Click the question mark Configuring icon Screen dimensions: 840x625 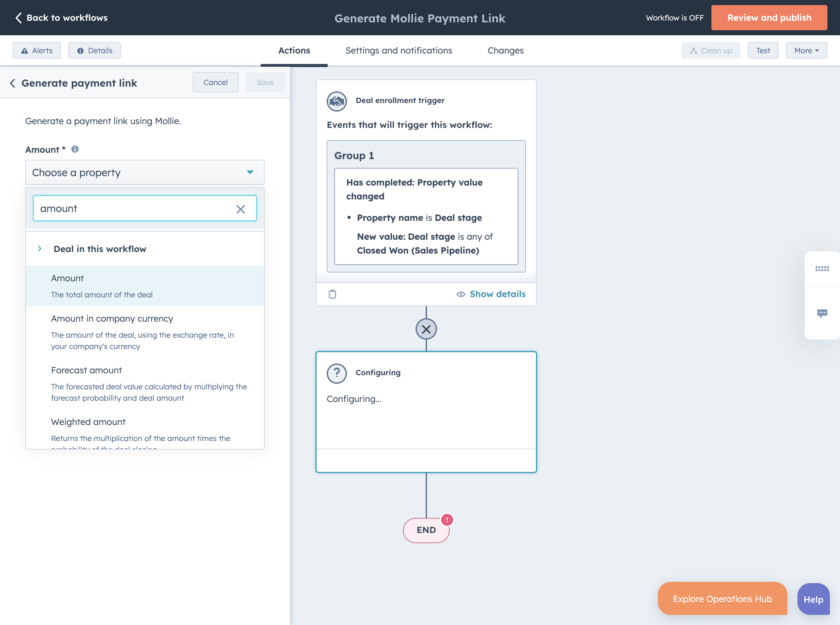(x=337, y=373)
